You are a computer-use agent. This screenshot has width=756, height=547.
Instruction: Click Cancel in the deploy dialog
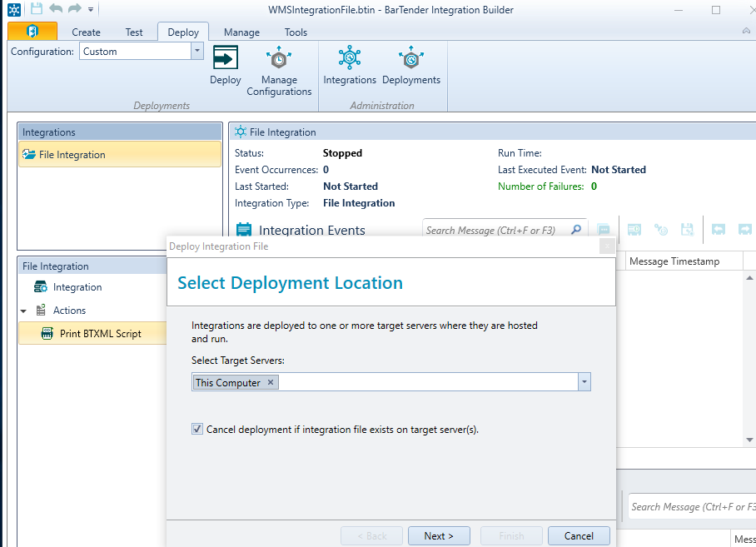579,536
